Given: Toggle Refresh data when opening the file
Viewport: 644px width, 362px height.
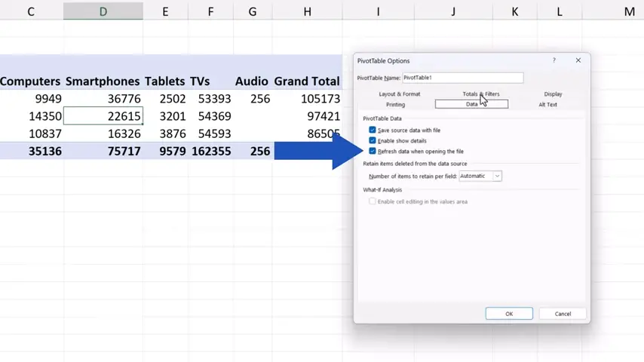Looking at the screenshot, I should tap(373, 152).
